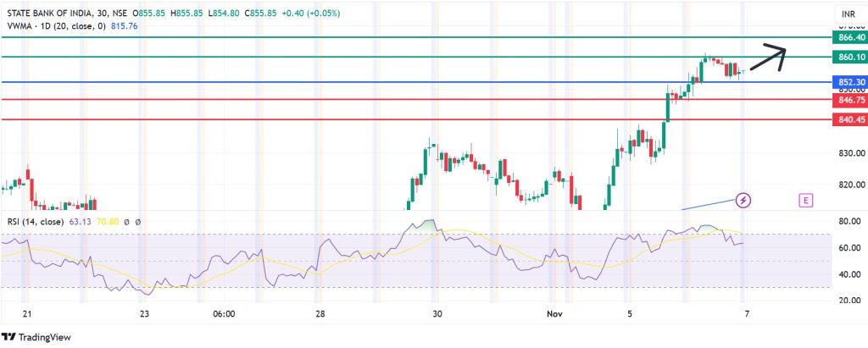Select the blue 852.30 price label
This screenshot has height=348, width=868.
tap(849, 82)
